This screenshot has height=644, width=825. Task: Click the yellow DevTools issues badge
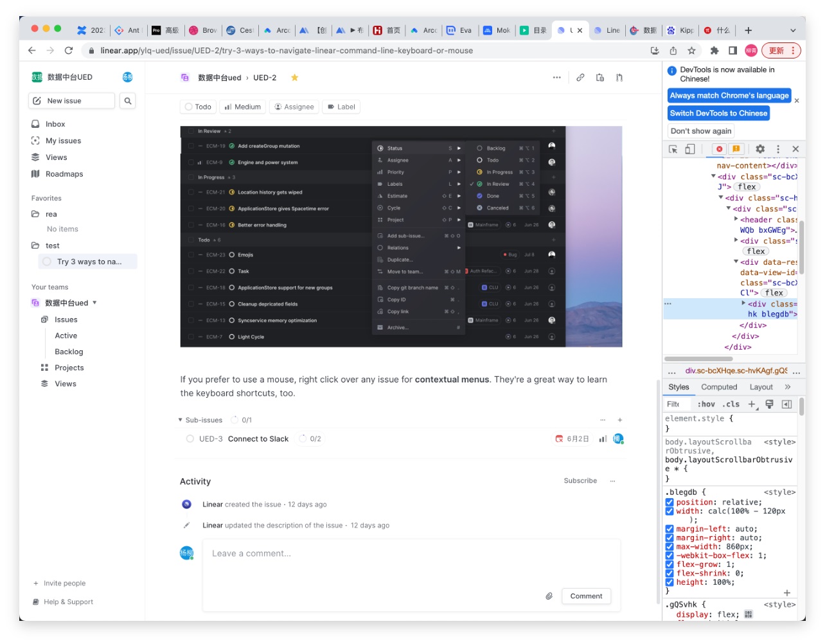[736, 149]
